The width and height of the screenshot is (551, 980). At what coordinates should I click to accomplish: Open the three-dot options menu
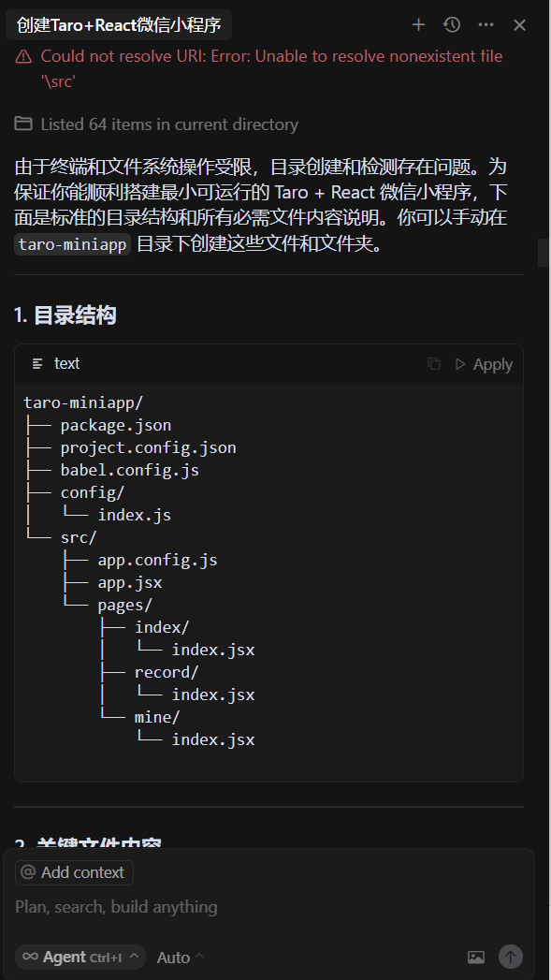click(x=486, y=25)
